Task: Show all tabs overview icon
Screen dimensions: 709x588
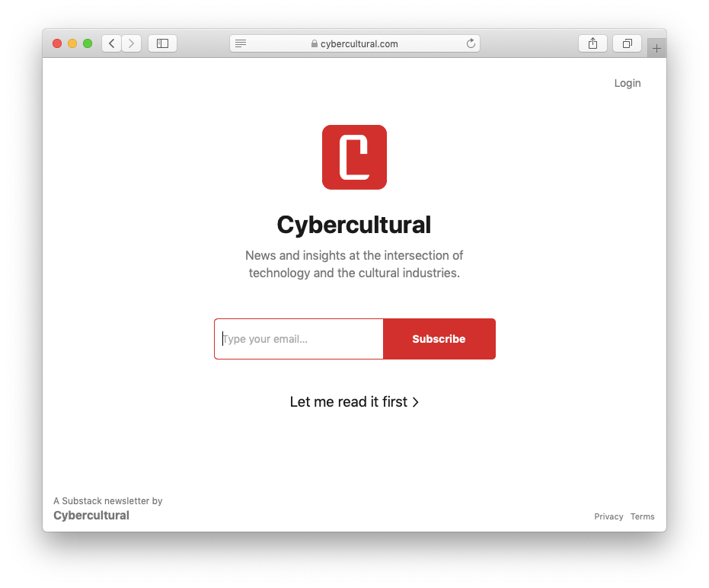Action: (628, 43)
